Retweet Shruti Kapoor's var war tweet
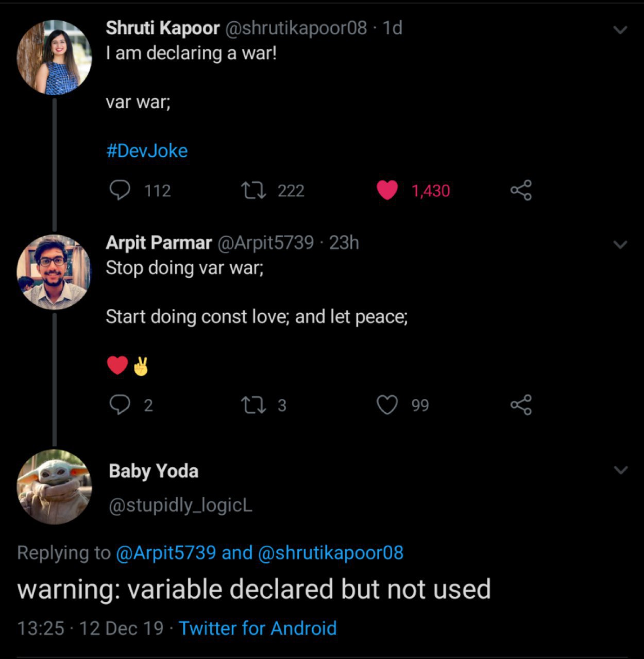 coord(254,190)
